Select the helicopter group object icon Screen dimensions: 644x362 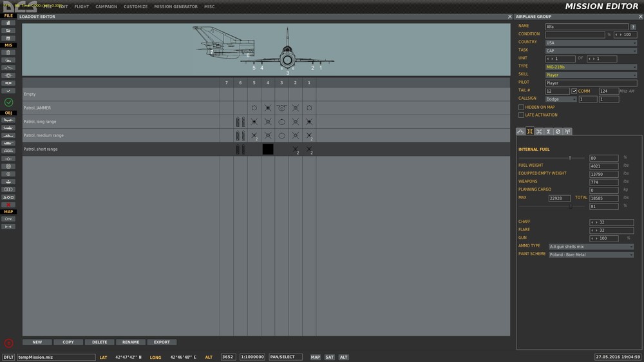pos(8,128)
